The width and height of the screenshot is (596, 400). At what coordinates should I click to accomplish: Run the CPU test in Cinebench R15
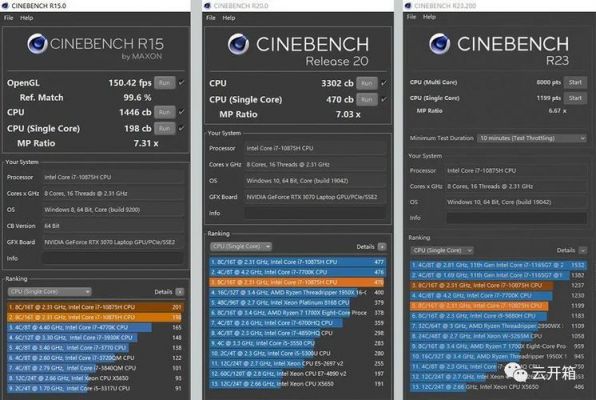(x=165, y=112)
